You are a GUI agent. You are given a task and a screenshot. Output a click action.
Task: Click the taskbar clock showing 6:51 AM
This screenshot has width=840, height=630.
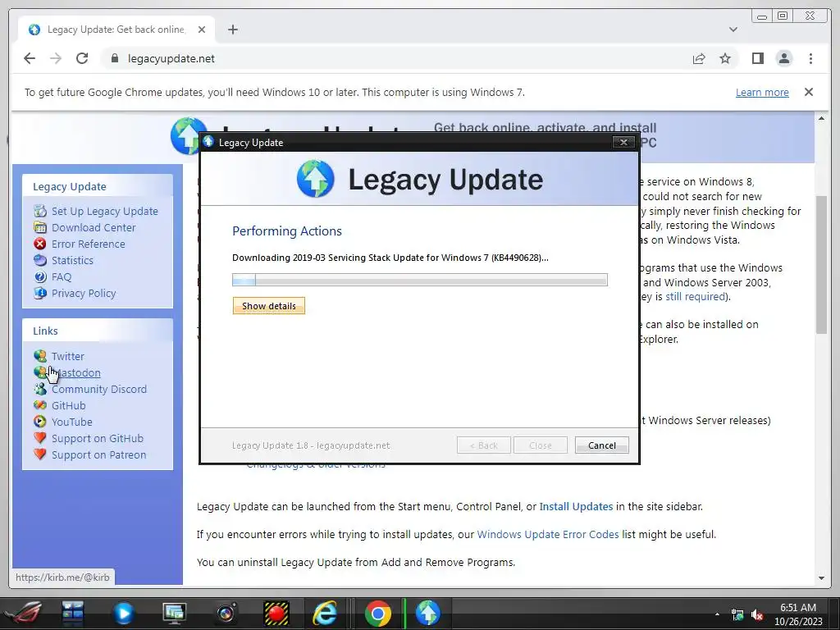(797, 614)
